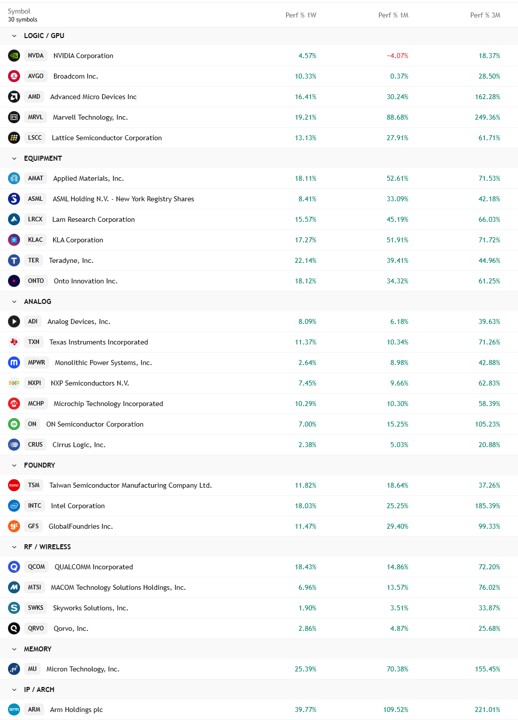Collapse the LOGIC / GPU section
The height and width of the screenshot is (720, 518).
[14, 36]
